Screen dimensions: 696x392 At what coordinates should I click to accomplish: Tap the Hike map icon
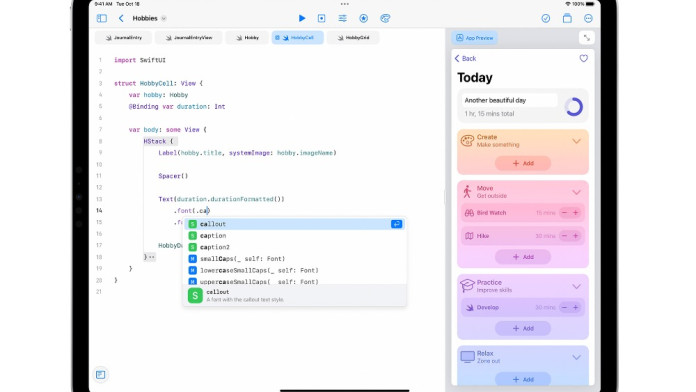coord(469,236)
